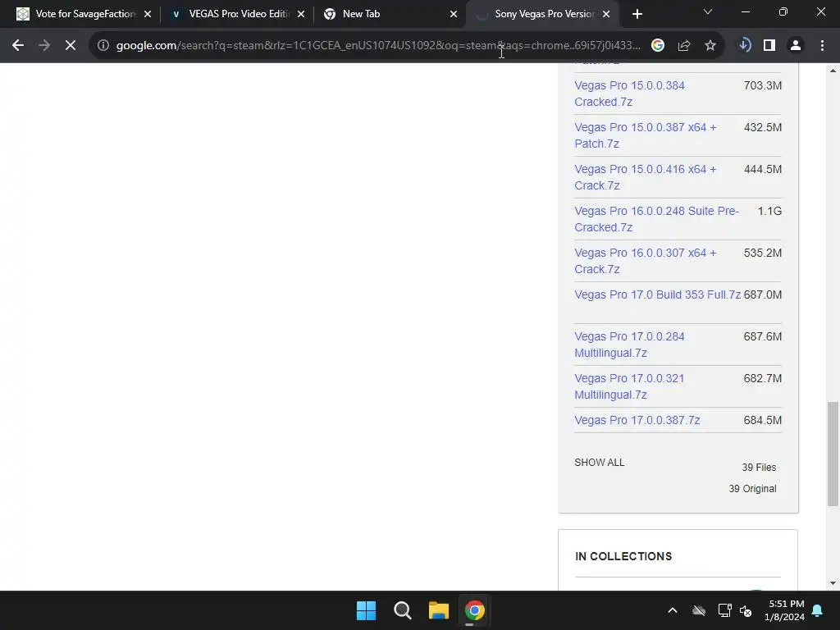Open Vegas Pro 17.0.0.284 Multilingual.7z
Viewport: 840px width, 630px height.
(x=629, y=345)
